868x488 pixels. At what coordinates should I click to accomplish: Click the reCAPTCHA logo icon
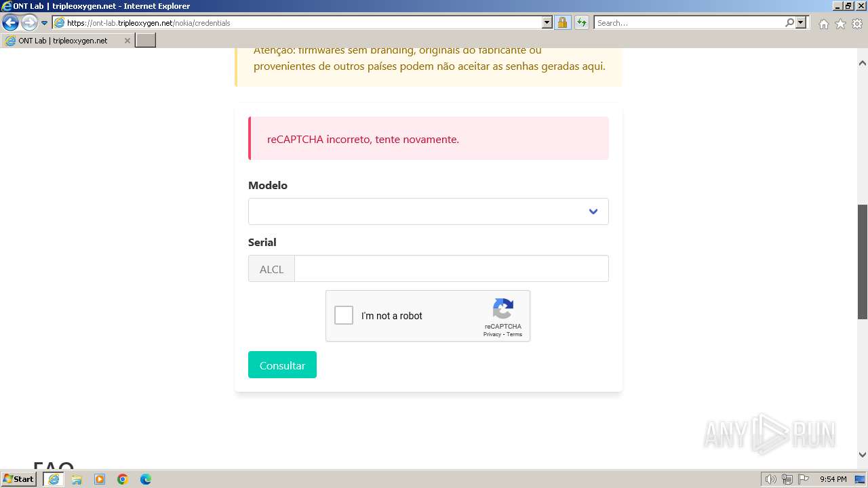[502, 309]
